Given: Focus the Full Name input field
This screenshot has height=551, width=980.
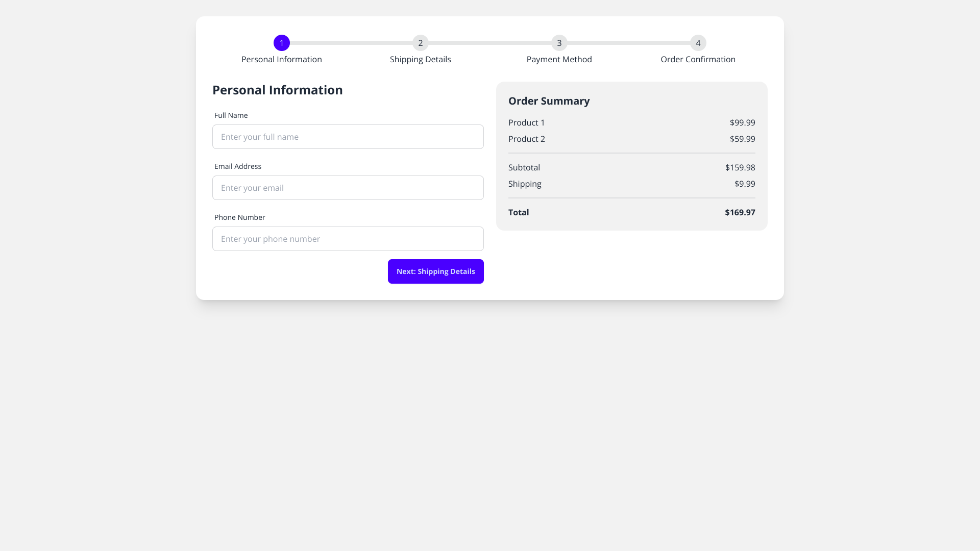Looking at the screenshot, I should pos(348,137).
